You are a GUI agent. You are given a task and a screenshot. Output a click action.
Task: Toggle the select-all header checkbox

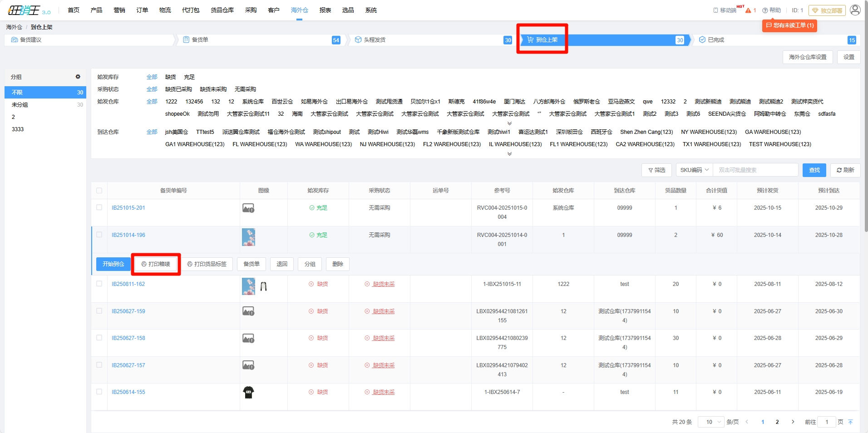click(99, 191)
